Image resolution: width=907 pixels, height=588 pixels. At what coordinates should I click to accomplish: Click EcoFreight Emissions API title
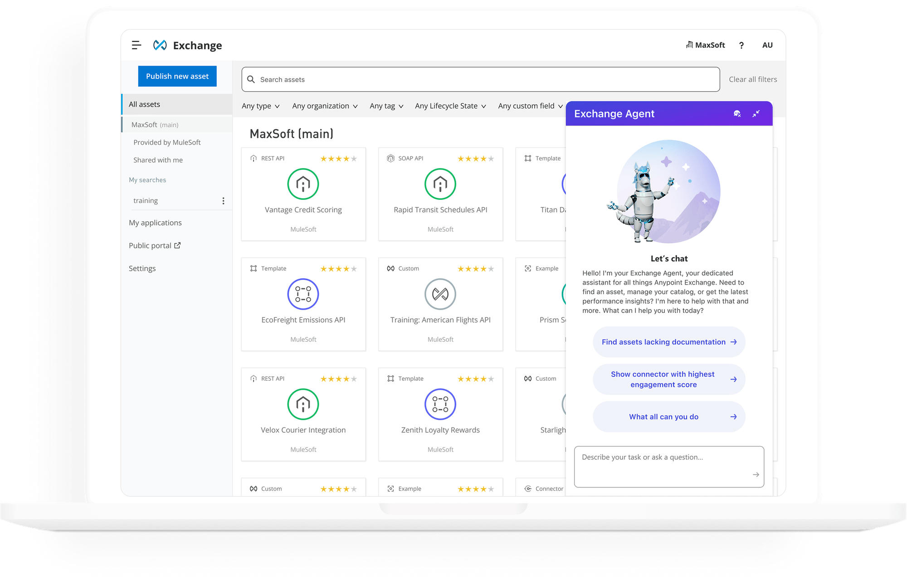click(303, 320)
